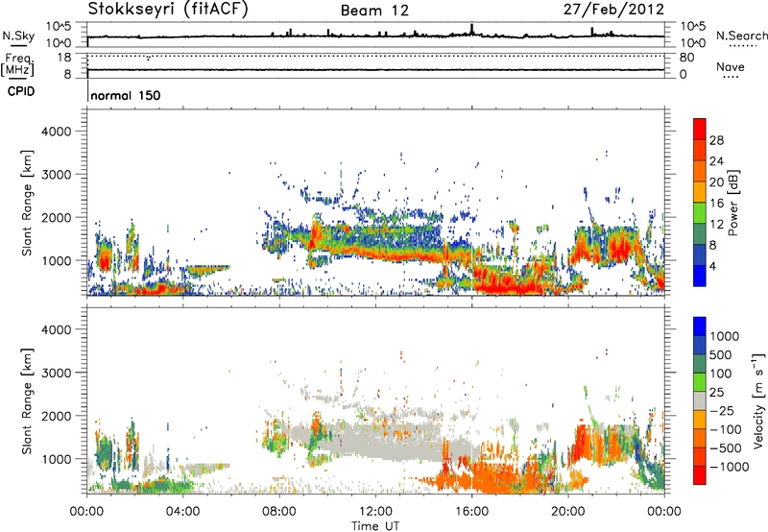Click the "4" Power colorbar label
This screenshot has height=532, width=768.
pos(713,267)
